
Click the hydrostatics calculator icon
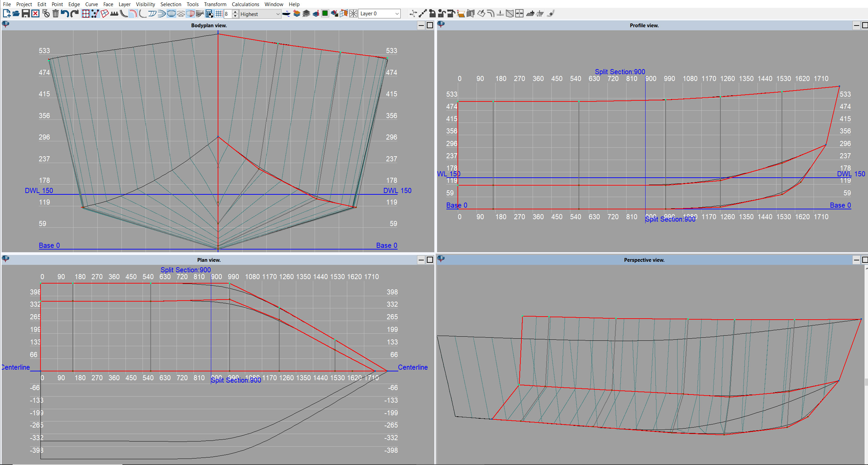pyautogui.click(x=210, y=14)
